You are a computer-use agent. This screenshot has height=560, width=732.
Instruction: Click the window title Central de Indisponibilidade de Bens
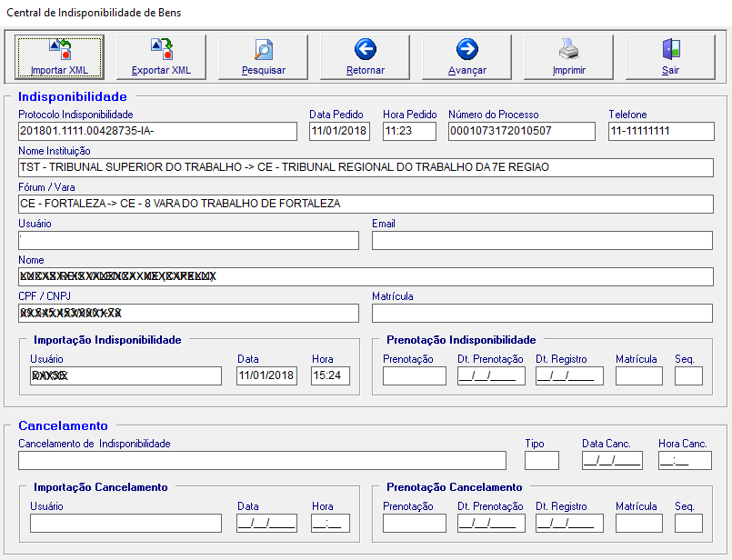click(x=94, y=13)
